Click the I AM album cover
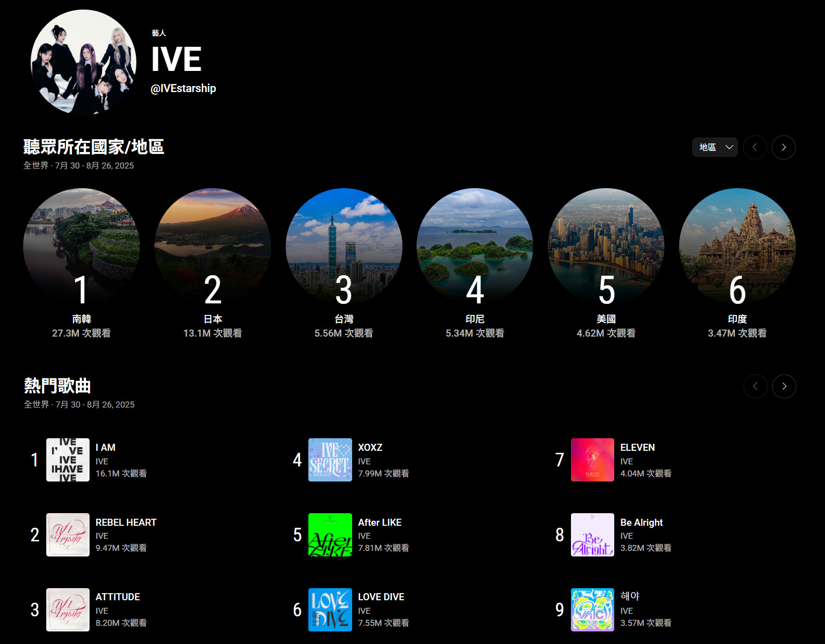Viewport: 825px width, 644px height. 68,460
